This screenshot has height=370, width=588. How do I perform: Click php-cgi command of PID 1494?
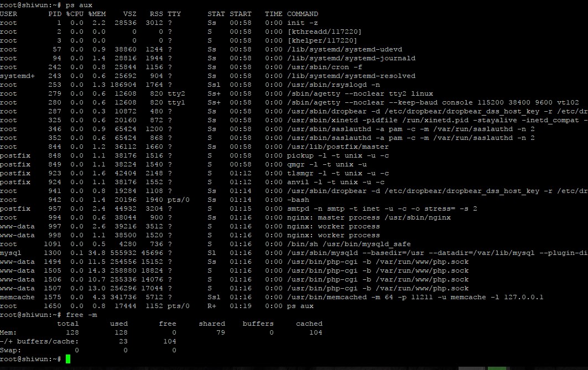[378, 262]
